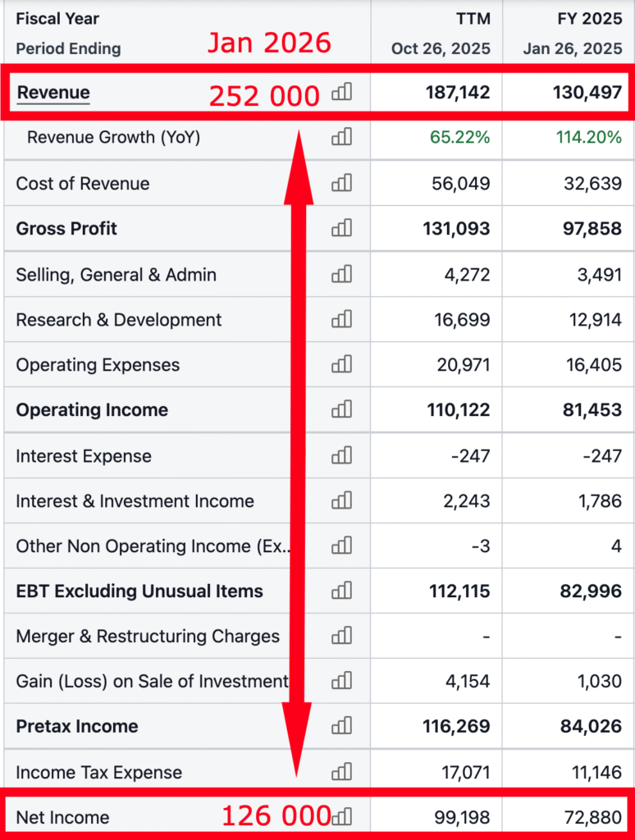Viewport: 635px width, 840px height.
Task: Click the FY 2025 net income value 72,880
Action: click(593, 817)
